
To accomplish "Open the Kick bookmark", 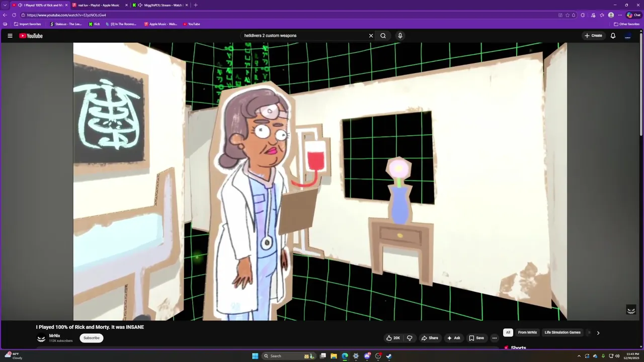I will click(x=95, y=24).
